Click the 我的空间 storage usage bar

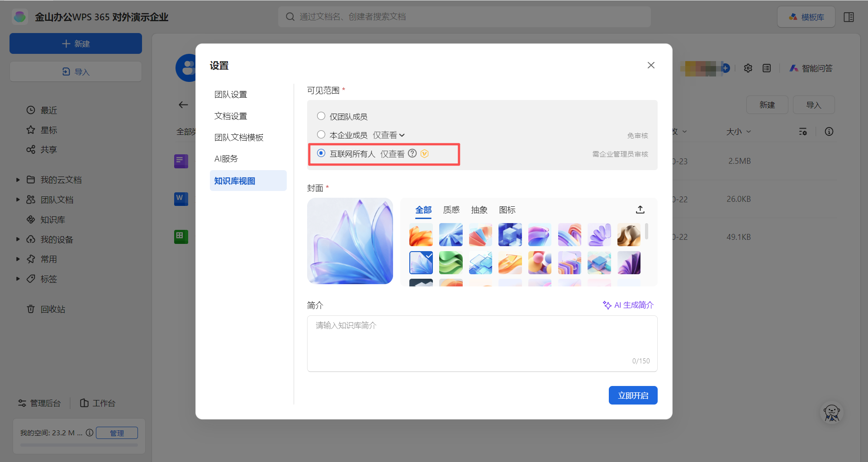79,445
